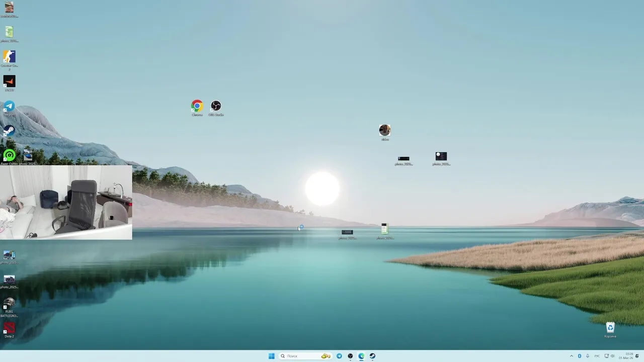Select the Steam desktop shortcut
The width and height of the screenshot is (644, 362).
point(9,133)
